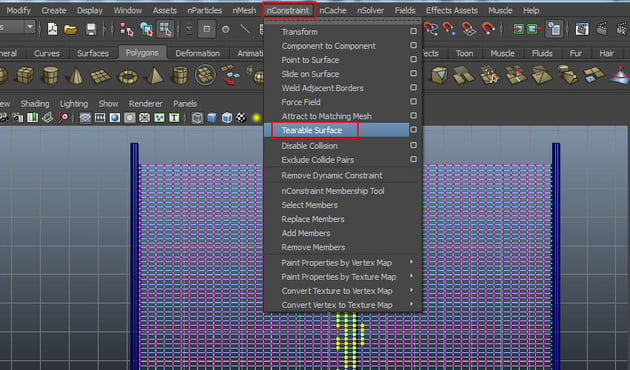Click the Save Scene disk icon
630x370 pixels.
point(91,29)
